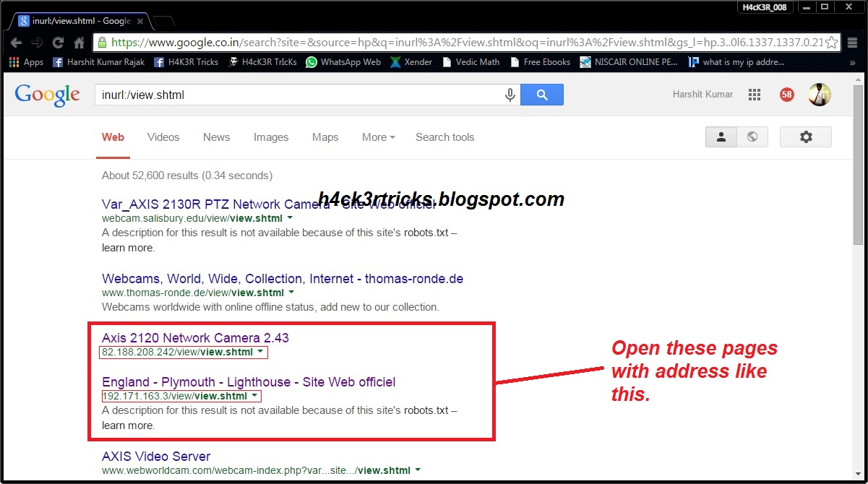The width and height of the screenshot is (868, 484).
Task: Click the 82.188.208.242/view/view.shtml URL text
Action: pyautogui.click(x=177, y=352)
